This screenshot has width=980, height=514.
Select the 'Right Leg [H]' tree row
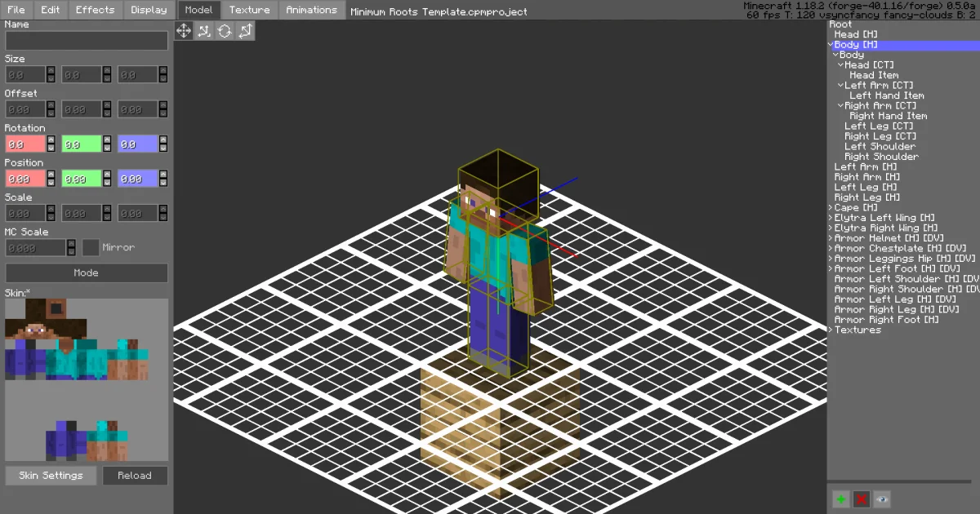point(867,197)
